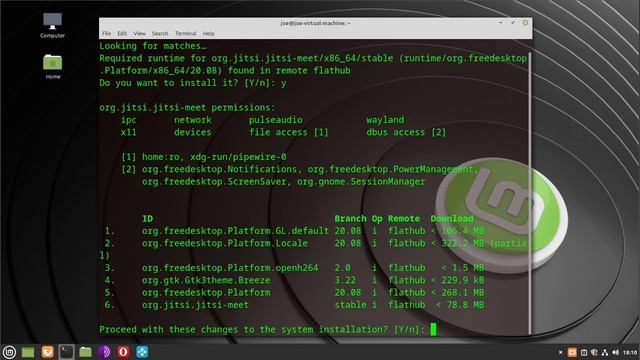
Task: Click the green show-desktop icon in panel
Action: 28,352
